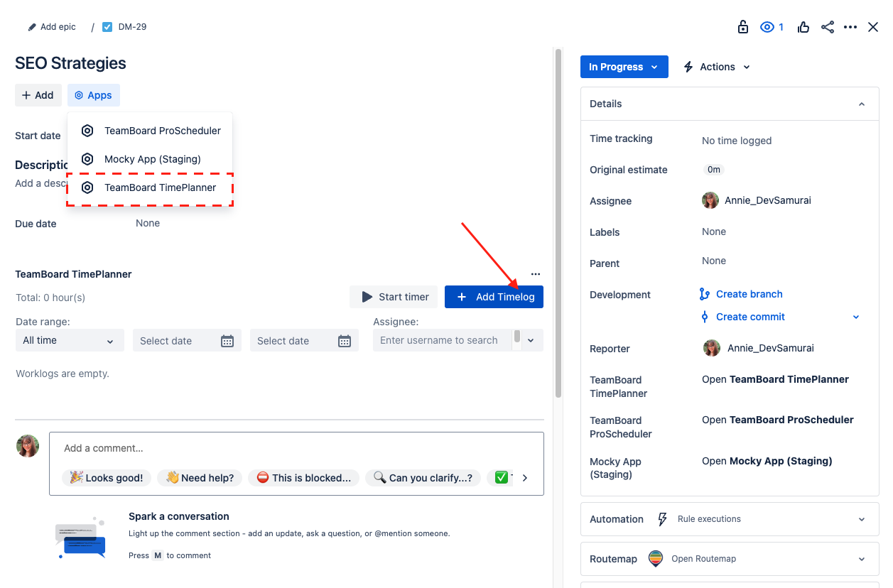The image size is (893, 588).
Task: Open the Actions dropdown
Action: 716,67
